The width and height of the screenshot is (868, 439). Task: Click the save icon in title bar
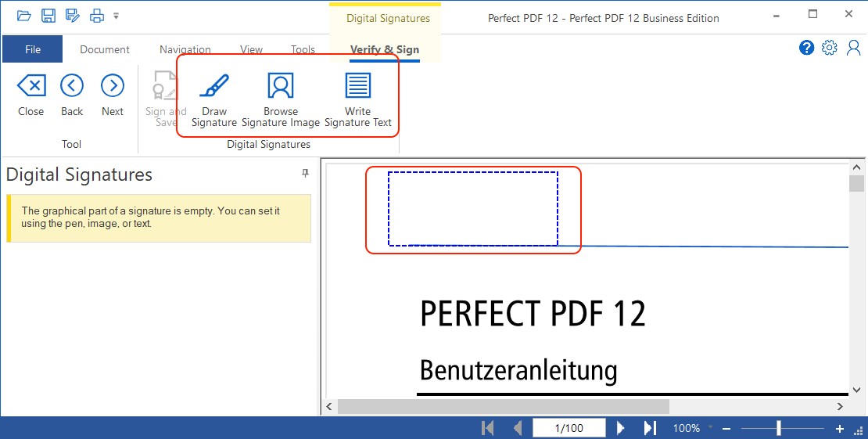pos(48,16)
